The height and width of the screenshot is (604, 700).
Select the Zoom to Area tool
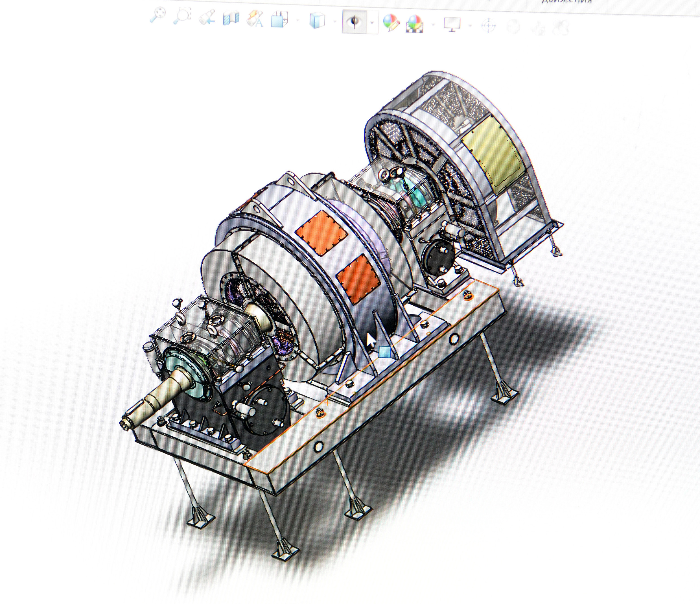(x=182, y=16)
